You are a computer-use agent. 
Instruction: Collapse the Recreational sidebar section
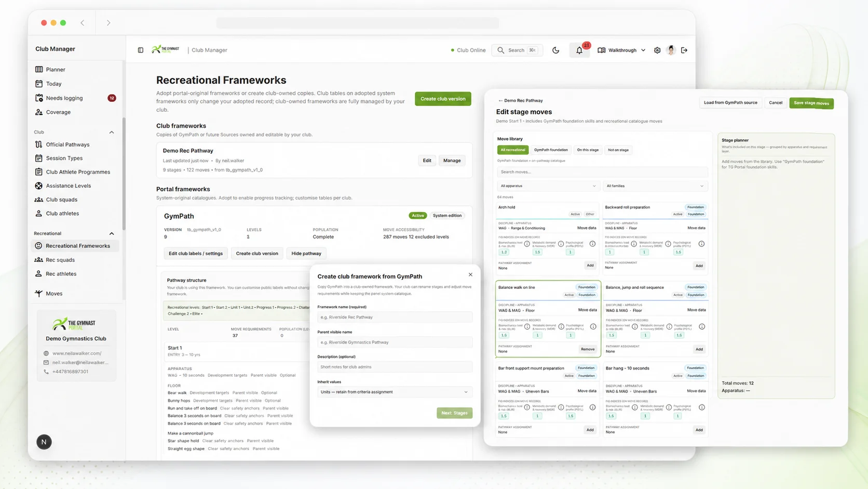[112, 234]
